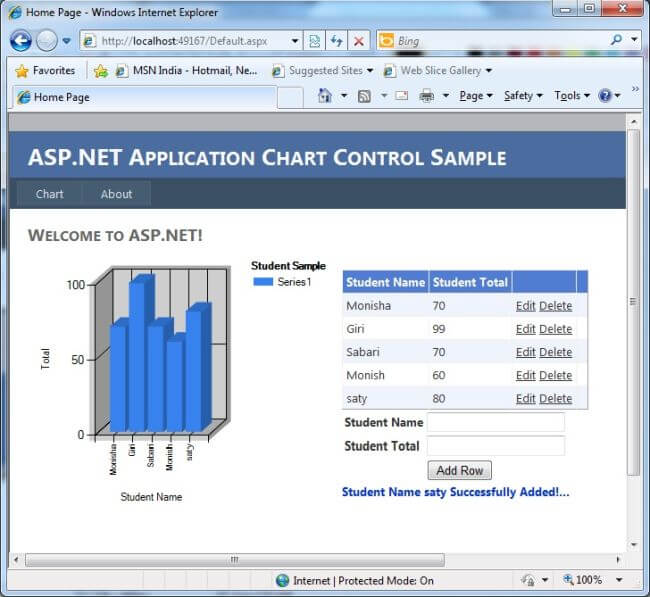The image size is (650, 597).
Task: Click the address bar URL field
Action: pyautogui.click(x=186, y=41)
